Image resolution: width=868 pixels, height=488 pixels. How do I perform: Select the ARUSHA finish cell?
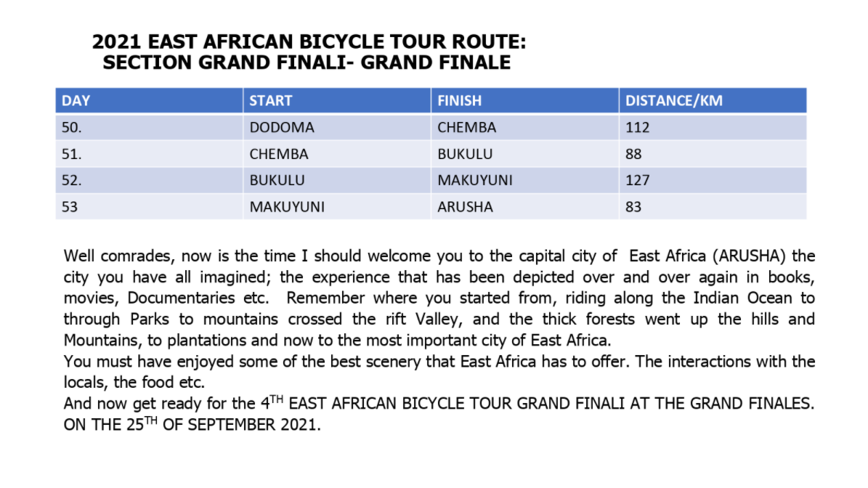pyautogui.click(x=465, y=207)
